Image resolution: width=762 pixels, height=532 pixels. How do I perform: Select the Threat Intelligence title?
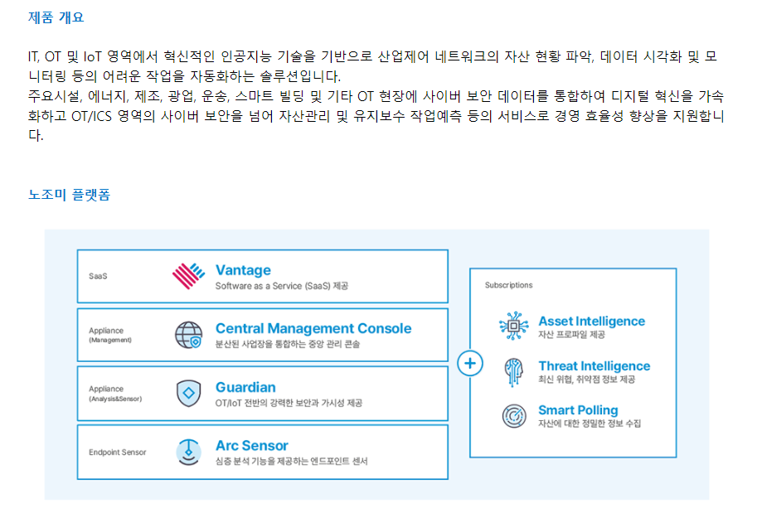[594, 365]
